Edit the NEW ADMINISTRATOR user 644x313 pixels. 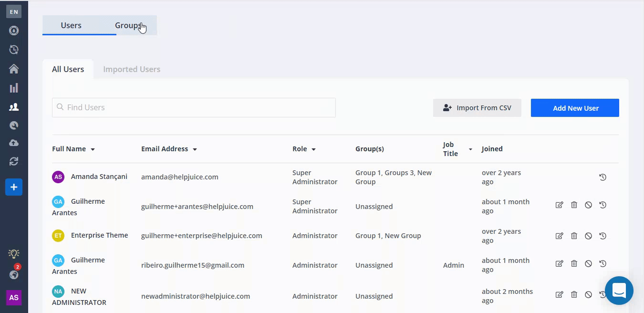click(x=560, y=294)
